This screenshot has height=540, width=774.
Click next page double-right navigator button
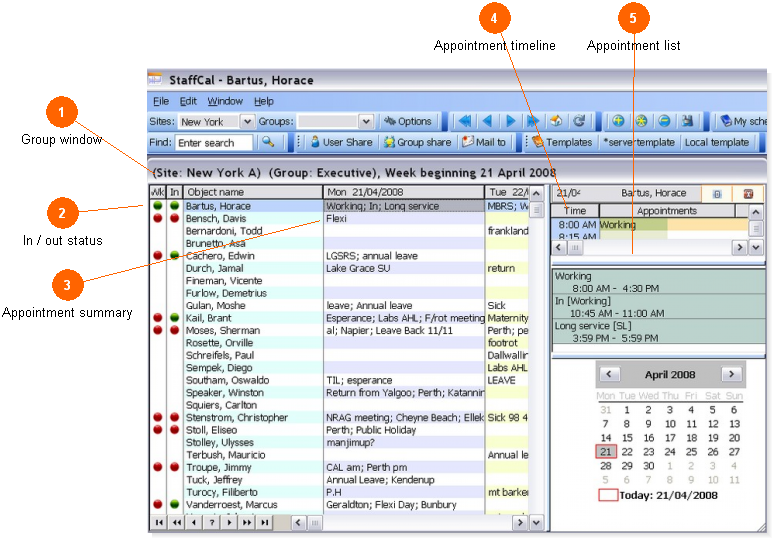pyautogui.click(x=247, y=522)
